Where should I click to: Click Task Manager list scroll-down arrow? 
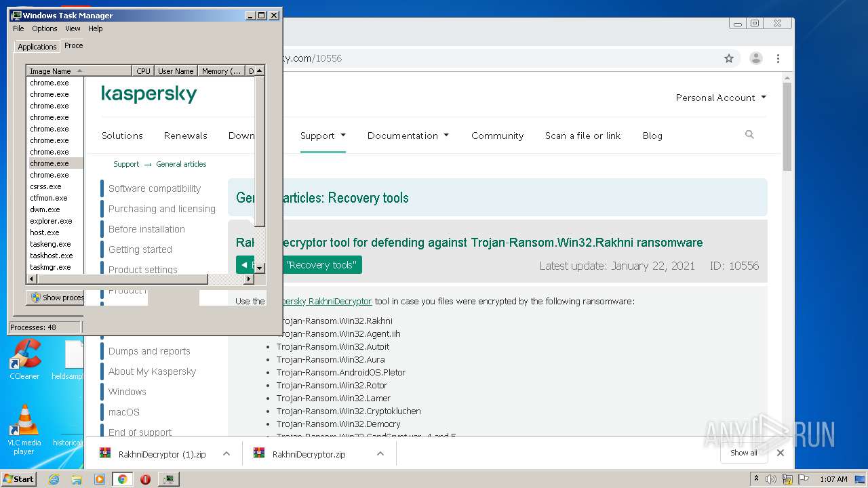(x=260, y=268)
